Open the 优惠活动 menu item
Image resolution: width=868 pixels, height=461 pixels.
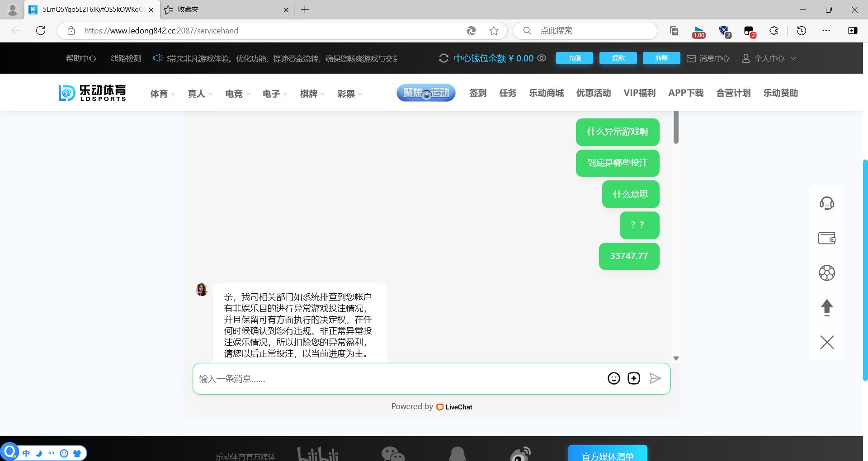[x=593, y=93]
